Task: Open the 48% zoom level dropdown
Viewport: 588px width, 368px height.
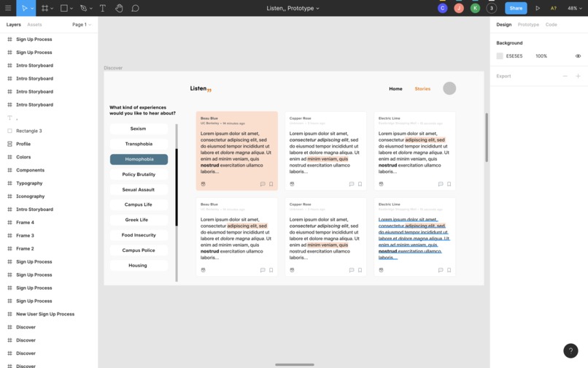Action: pos(574,8)
